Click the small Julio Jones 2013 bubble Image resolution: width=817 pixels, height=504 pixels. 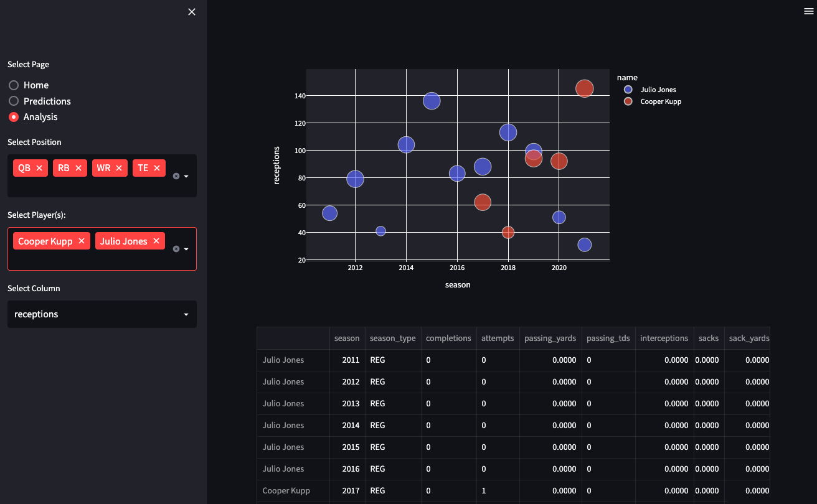[x=380, y=231]
